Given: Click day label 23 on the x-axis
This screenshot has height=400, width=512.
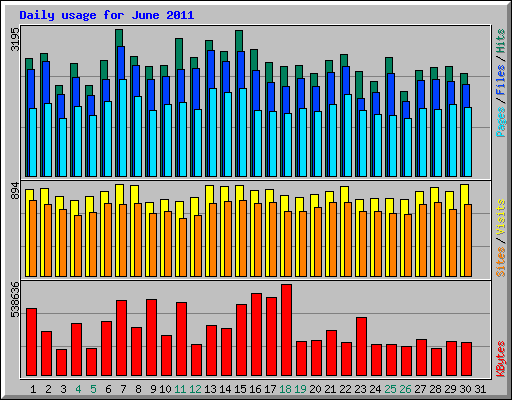Looking at the screenshot, I should tap(360, 389).
